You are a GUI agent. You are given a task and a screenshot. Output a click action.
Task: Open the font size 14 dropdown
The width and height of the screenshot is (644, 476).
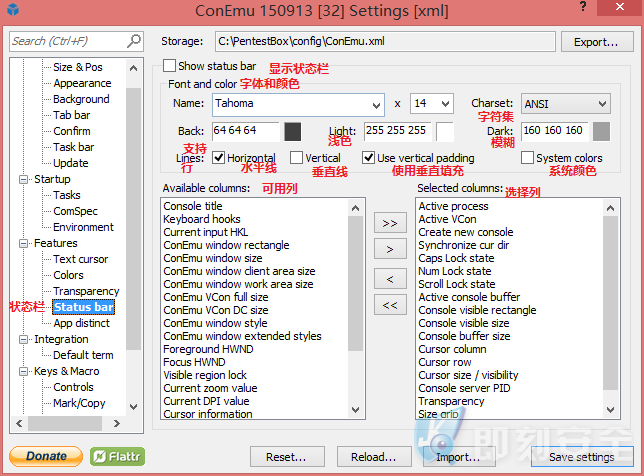[445, 104]
